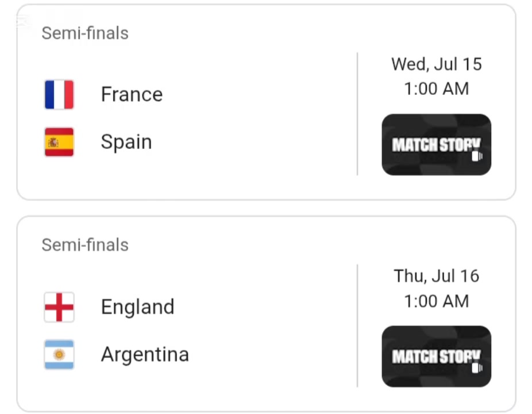
Task: Tap story play icon in England-Argentina card
Action: coord(477,368)
